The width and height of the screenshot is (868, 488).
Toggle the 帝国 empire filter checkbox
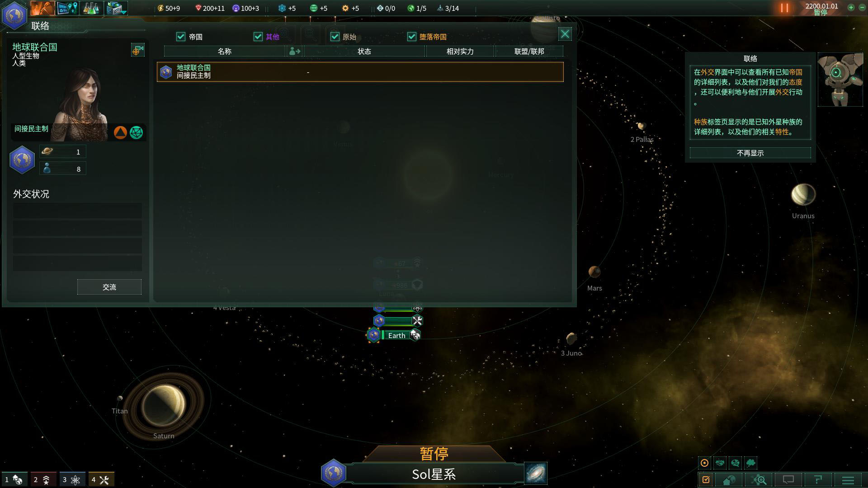pos(182,37)
